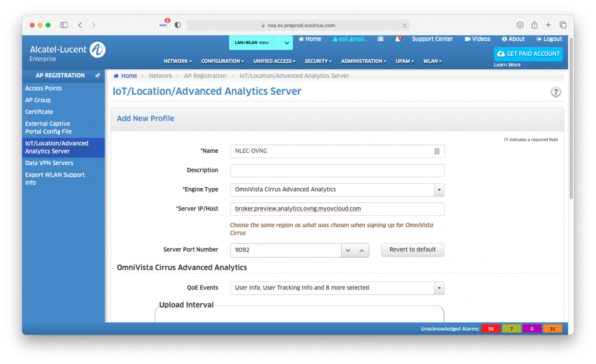Increase the Server Port Number with up arrow
The height and width of the screenshot is (364, 596).
[x=361, y=250]
